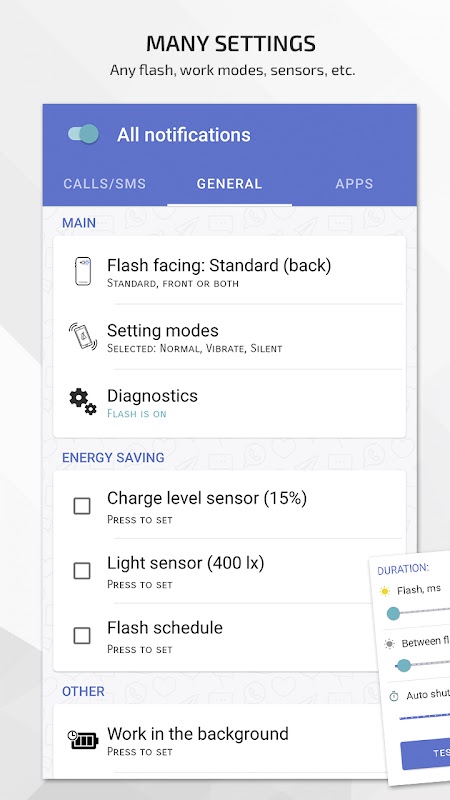Open the APPS tab
Viewport: 450px width, 800px height.
(354, 184)
